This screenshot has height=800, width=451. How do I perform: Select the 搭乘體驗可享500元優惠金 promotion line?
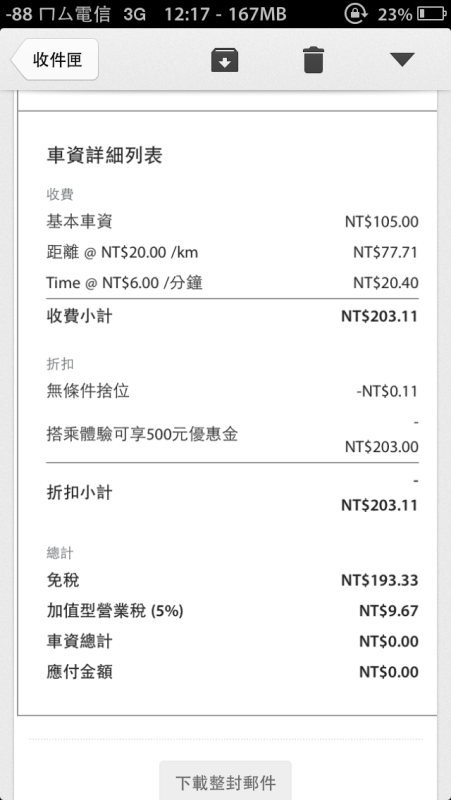point(233,435)
